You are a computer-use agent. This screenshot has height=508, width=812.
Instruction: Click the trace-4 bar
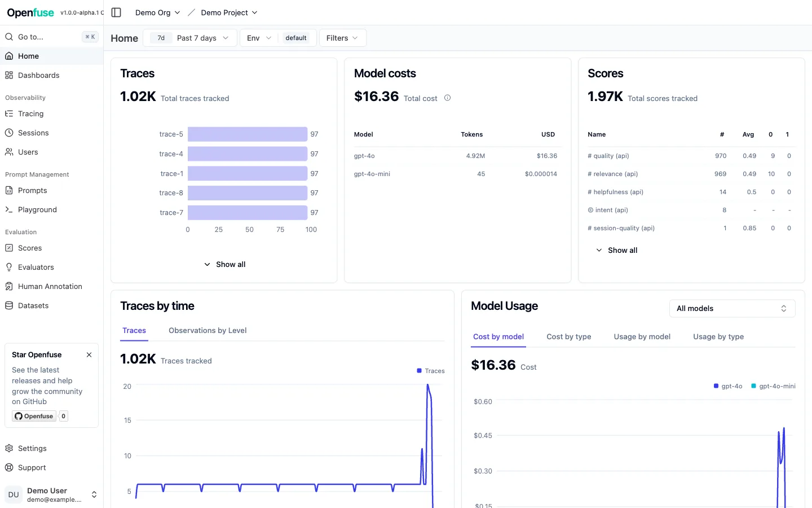pyautogui.click(x=248, y=154)
